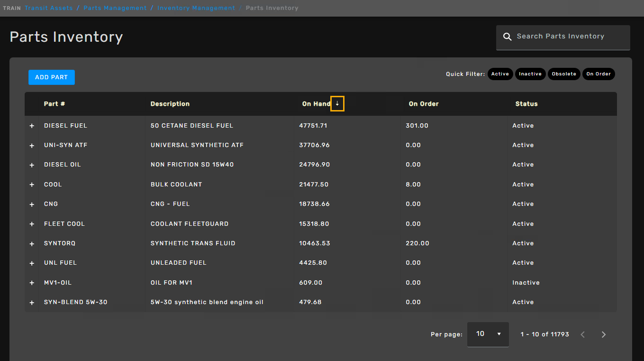The image size is (644, 361).
Task: Expand the UNI-SYN ATF row details
Action: pos(32,146)
